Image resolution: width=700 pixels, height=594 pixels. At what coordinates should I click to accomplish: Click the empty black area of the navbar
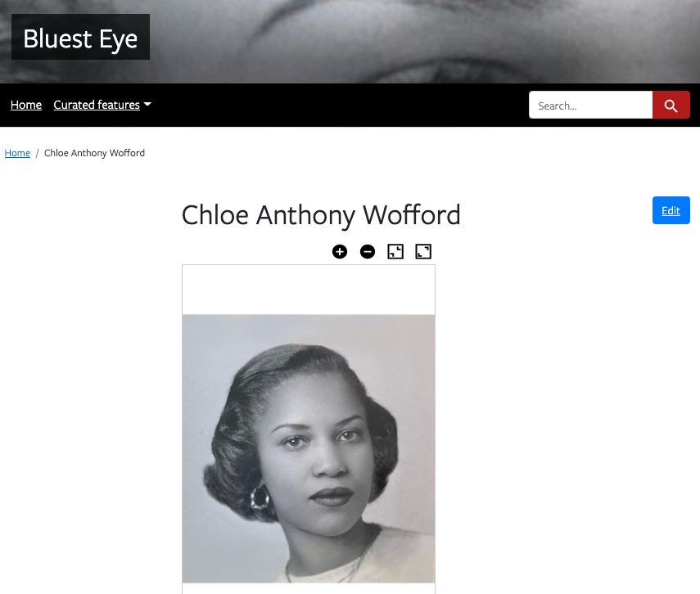(339, 106)
